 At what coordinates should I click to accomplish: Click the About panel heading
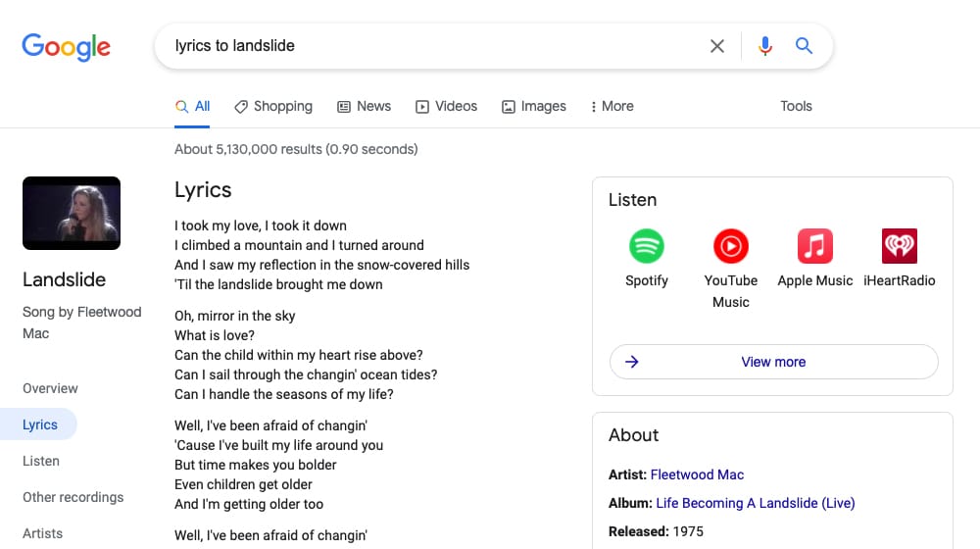click(634, 435)
